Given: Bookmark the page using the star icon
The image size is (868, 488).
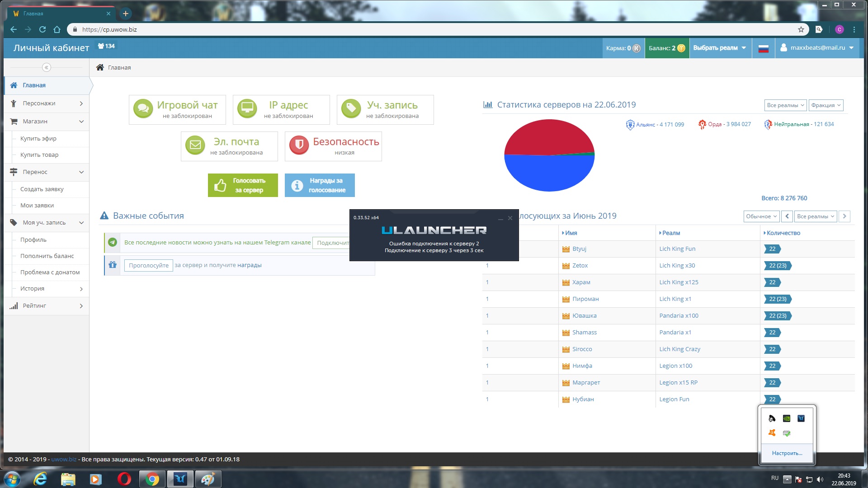Looking at the screenshot, I should point(801,29).
